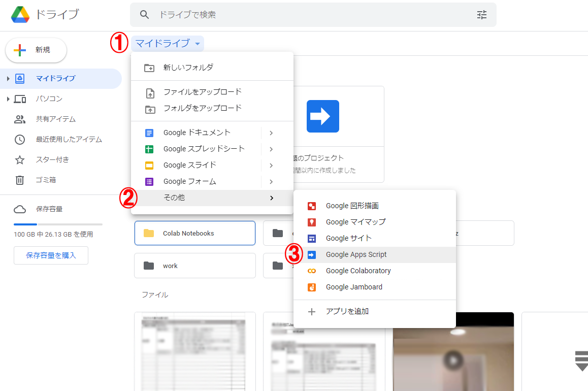Click the star icon in sidebar
588x391 pixels.
(19, 160)
